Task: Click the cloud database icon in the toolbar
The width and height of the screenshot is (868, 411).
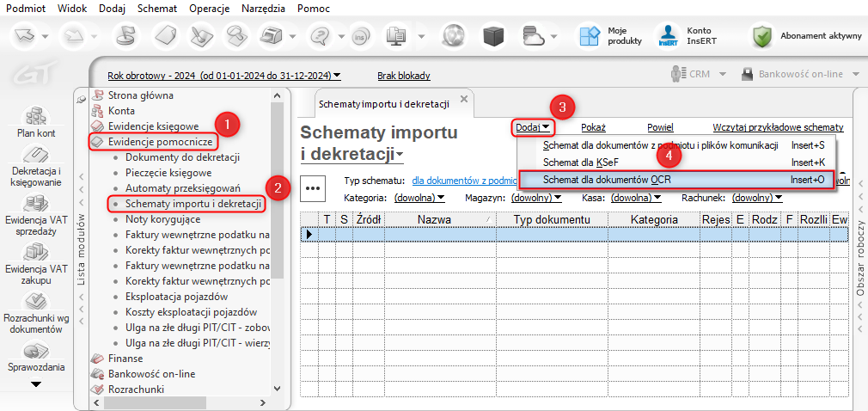Action: (535, 37)
